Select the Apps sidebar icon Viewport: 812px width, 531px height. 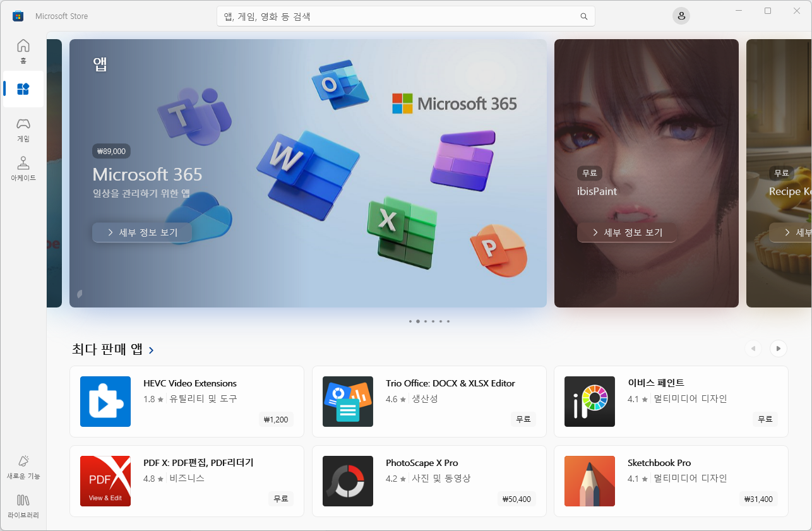tap(23, 89)
